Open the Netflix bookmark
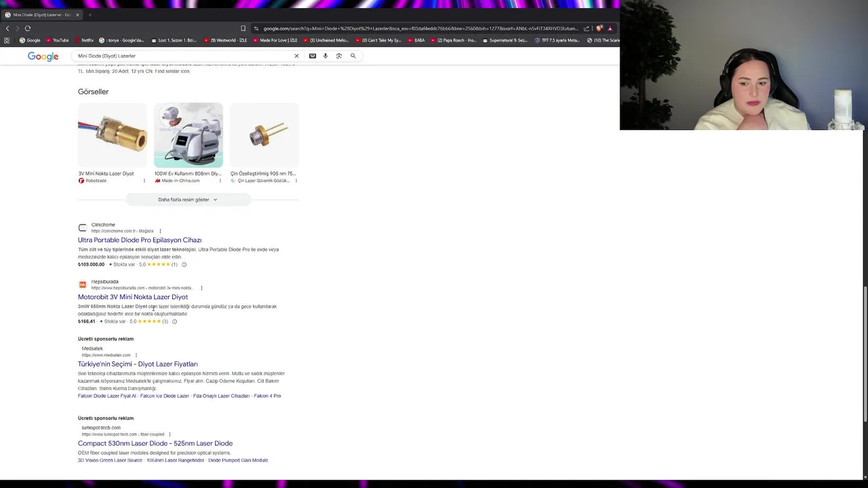 [x=84, y=40]
